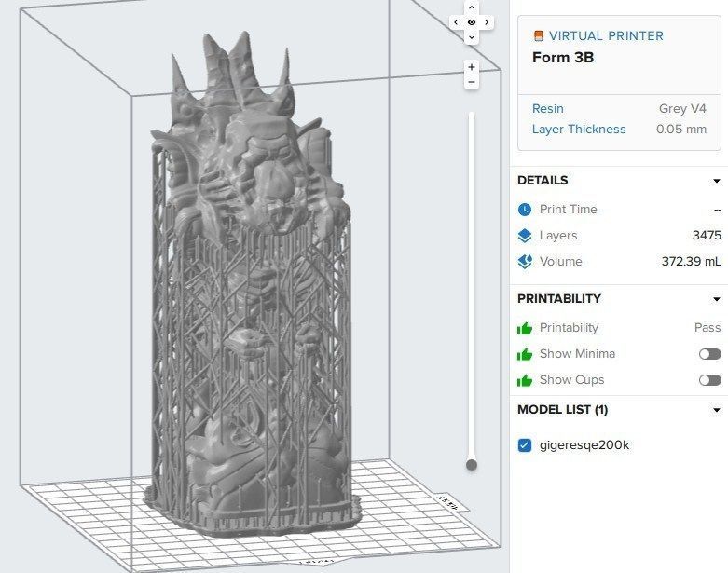Click the Show Cups label

pos(572,380)
